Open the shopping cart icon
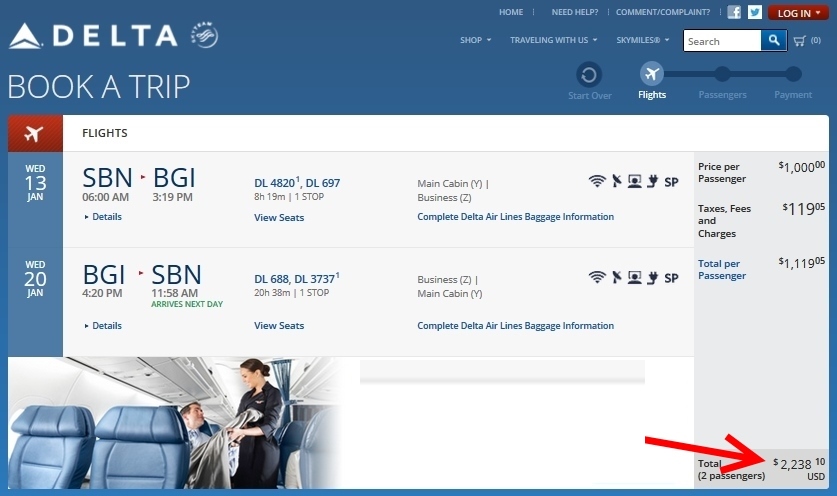Viewport: 837px width, 496px height. click(x=799, y=41)
